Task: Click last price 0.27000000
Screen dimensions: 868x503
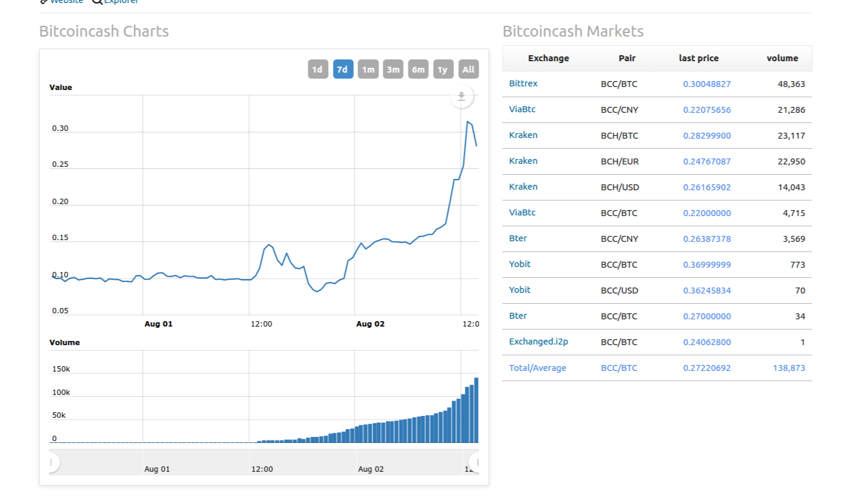Action: 707,316
